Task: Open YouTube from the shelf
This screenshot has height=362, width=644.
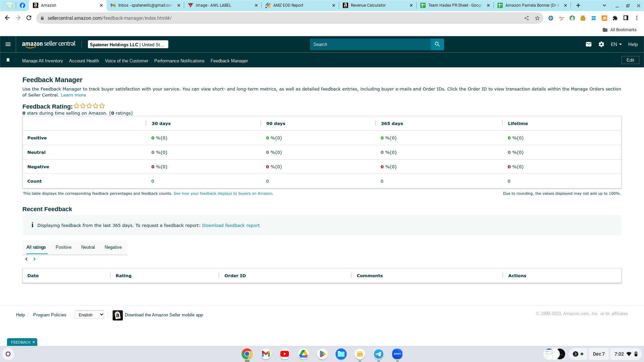Action: (x=284, y=354)
